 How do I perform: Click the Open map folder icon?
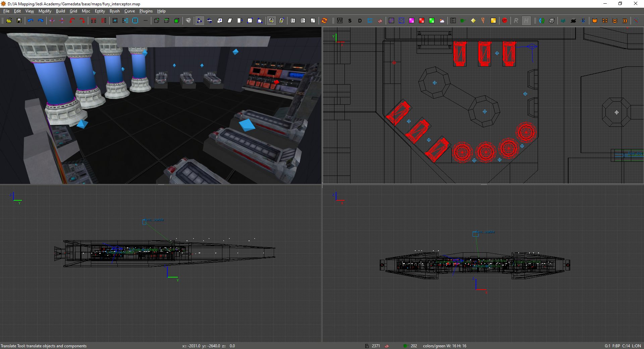9,20
